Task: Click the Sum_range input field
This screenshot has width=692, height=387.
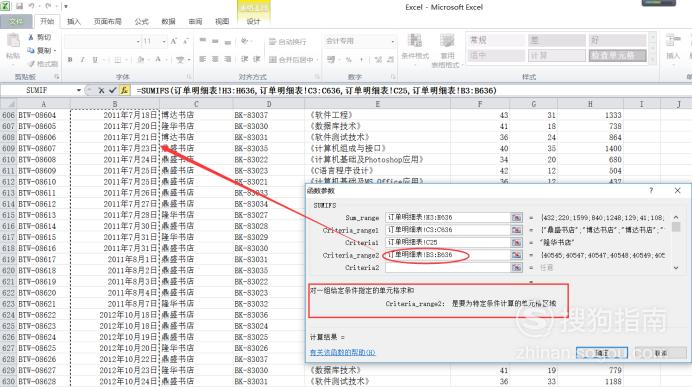Action: pos(448,217)
